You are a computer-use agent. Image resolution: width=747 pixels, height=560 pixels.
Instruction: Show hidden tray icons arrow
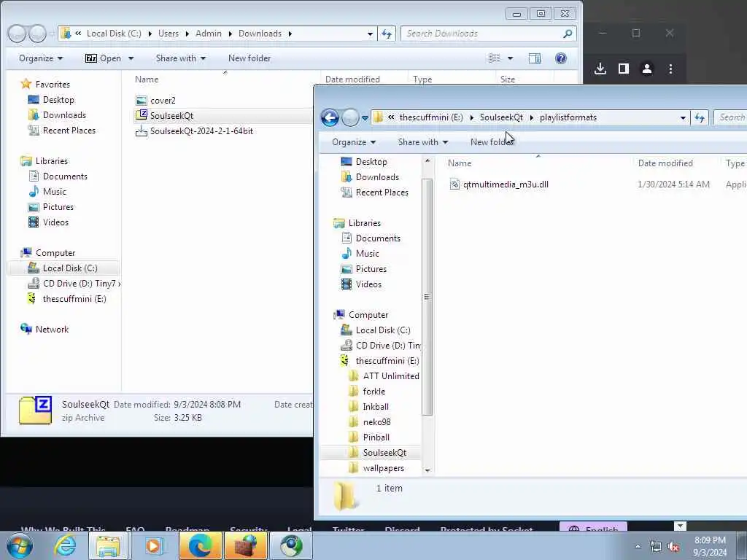638,547
